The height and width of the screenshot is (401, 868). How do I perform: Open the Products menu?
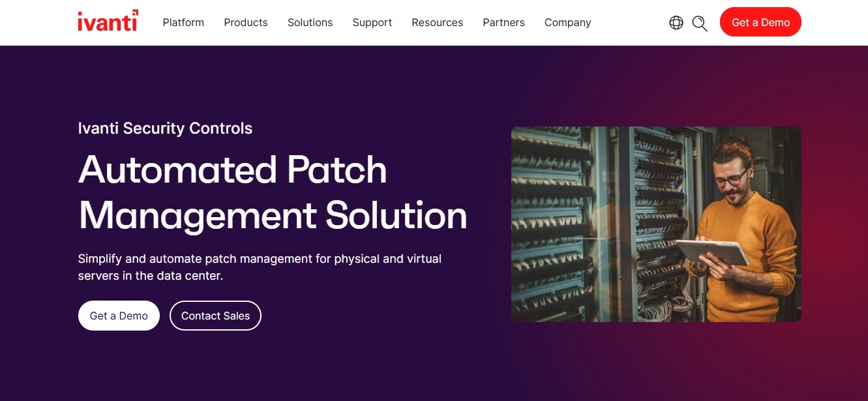pos(246,22)
